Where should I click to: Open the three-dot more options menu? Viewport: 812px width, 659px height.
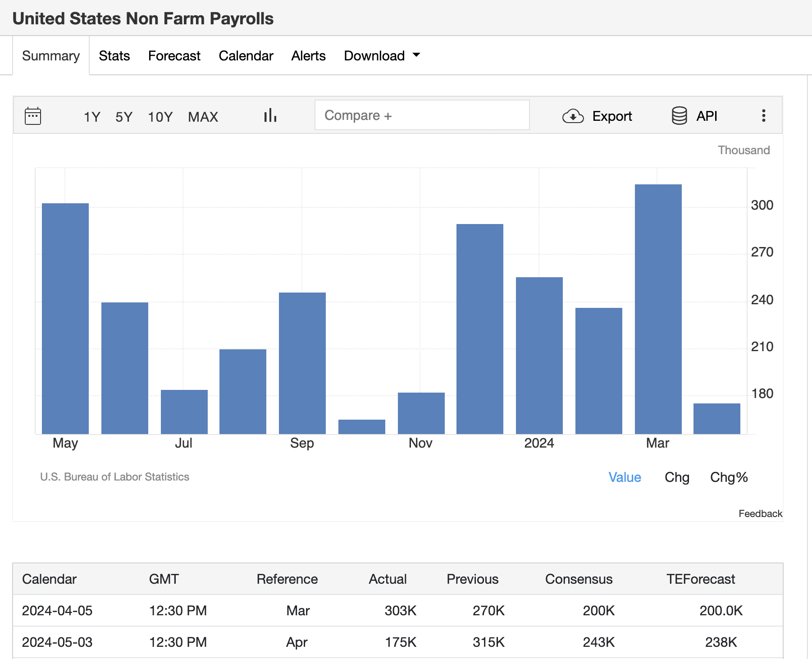click(x=763, y=116)
